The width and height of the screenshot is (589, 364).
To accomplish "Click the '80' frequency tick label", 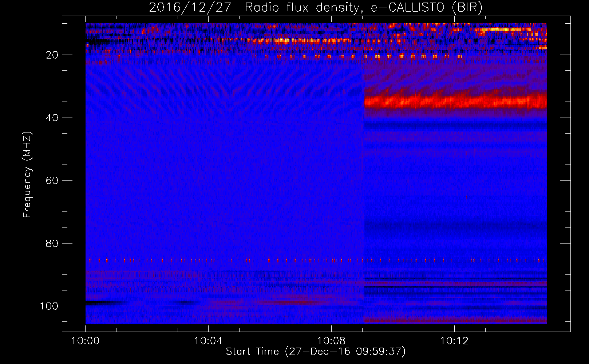I will click(52, 244).
